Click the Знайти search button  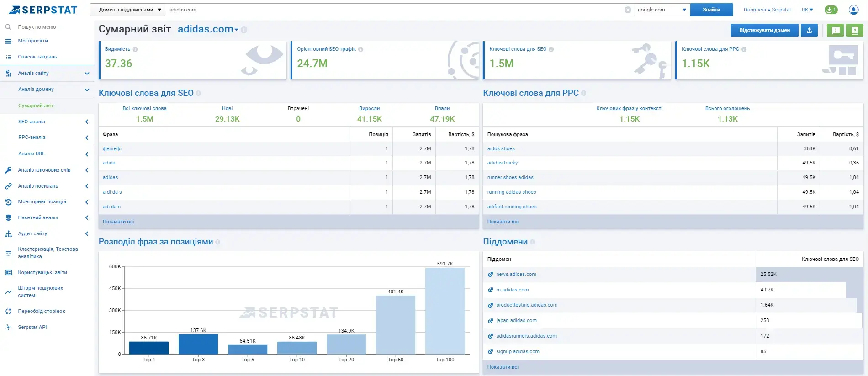point(711,10)
